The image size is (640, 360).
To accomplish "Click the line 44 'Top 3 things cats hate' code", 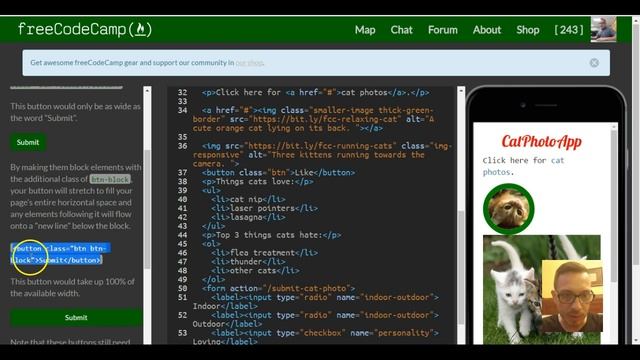I will pyautogui.click(x=271, y=235).
